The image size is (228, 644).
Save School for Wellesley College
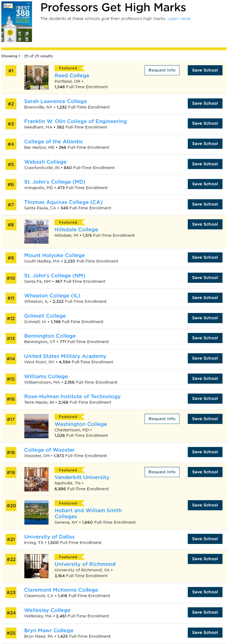[x=205, y=612]
